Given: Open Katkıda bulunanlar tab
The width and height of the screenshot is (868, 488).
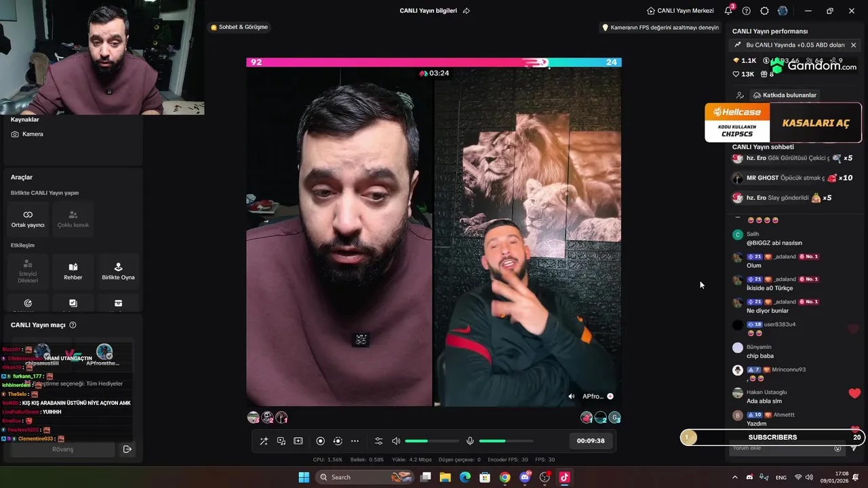Looking at the screenshot, I should click(785, 96).
